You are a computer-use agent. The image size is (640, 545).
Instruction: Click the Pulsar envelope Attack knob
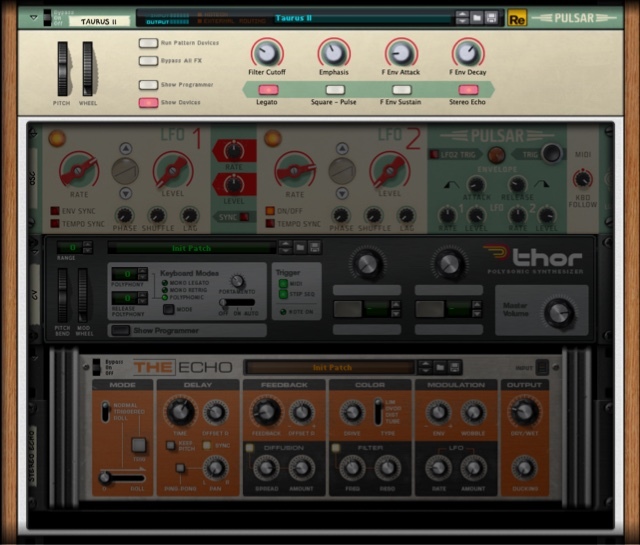[x=476, y=185]
